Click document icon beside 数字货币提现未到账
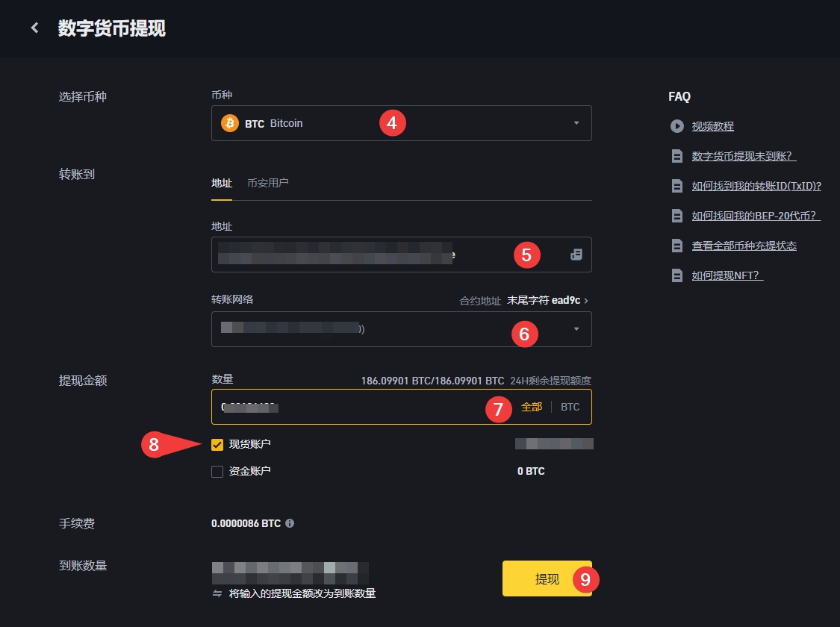Viewport: 840px width, 627px height. (677, 156)
